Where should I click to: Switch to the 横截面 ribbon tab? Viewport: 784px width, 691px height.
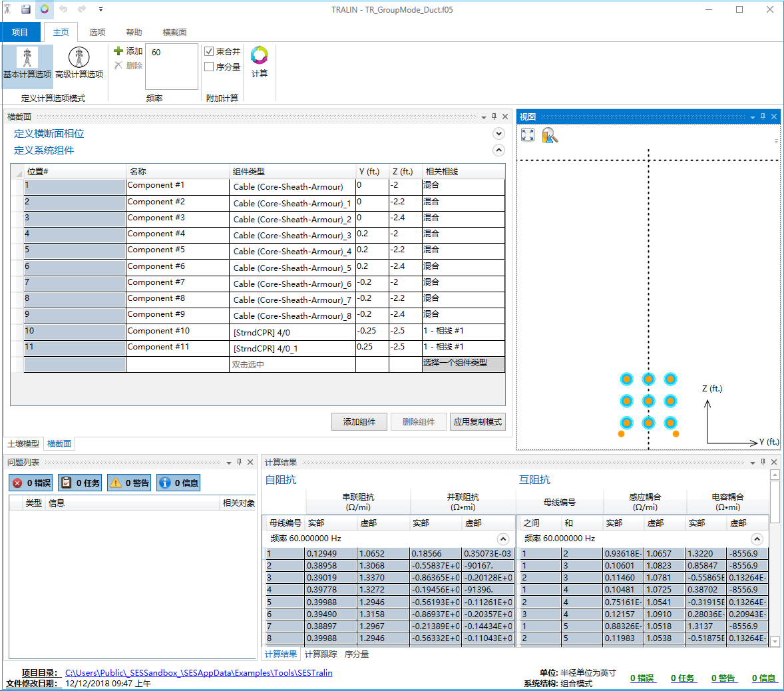174,32
